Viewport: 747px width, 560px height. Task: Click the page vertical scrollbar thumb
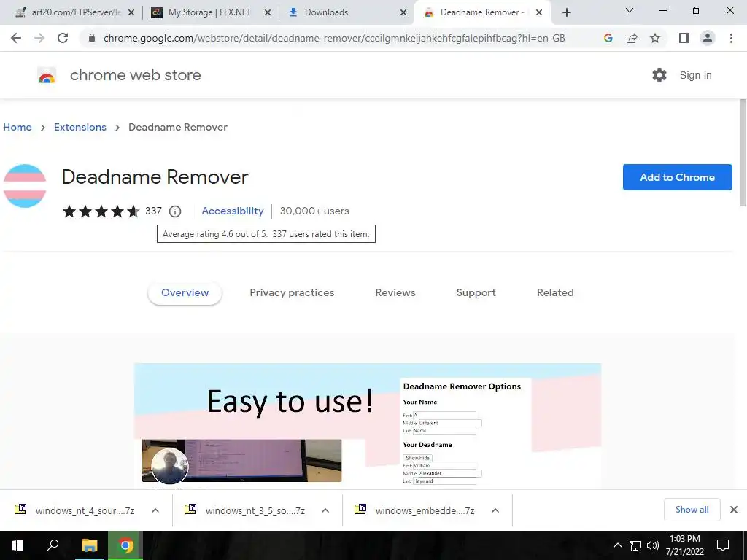743,153
